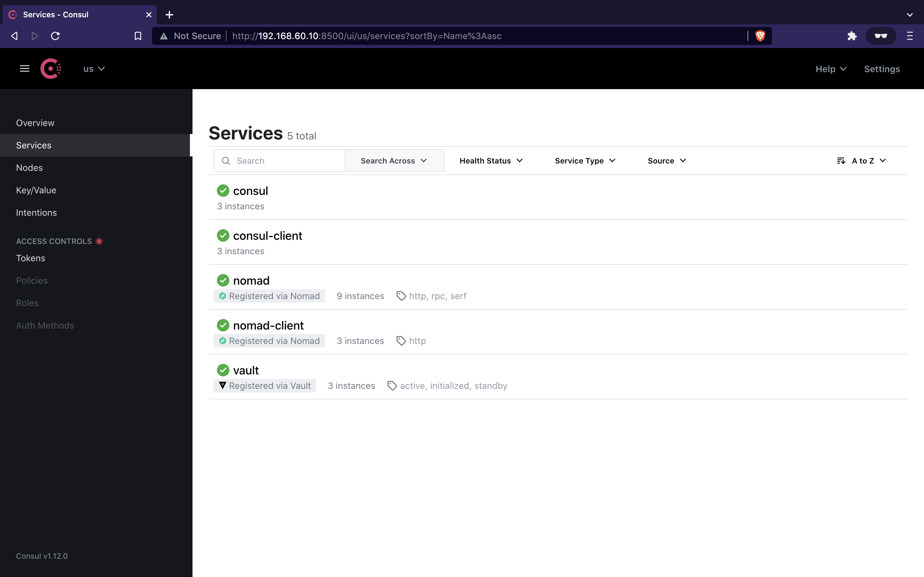Screen dimensions: 924x577
Task: Click the Registered via Vault badge icon
Action: tap(222, 386)
